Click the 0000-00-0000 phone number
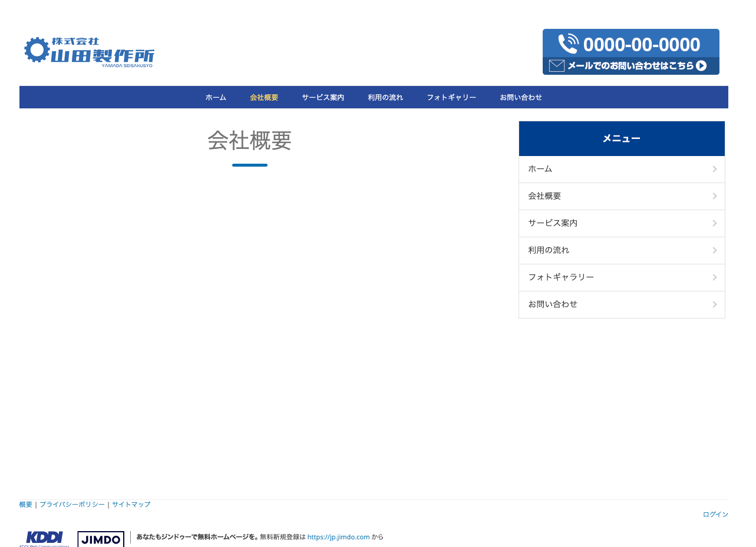Screen dimensions: 756x547 (x=641, y=44)
